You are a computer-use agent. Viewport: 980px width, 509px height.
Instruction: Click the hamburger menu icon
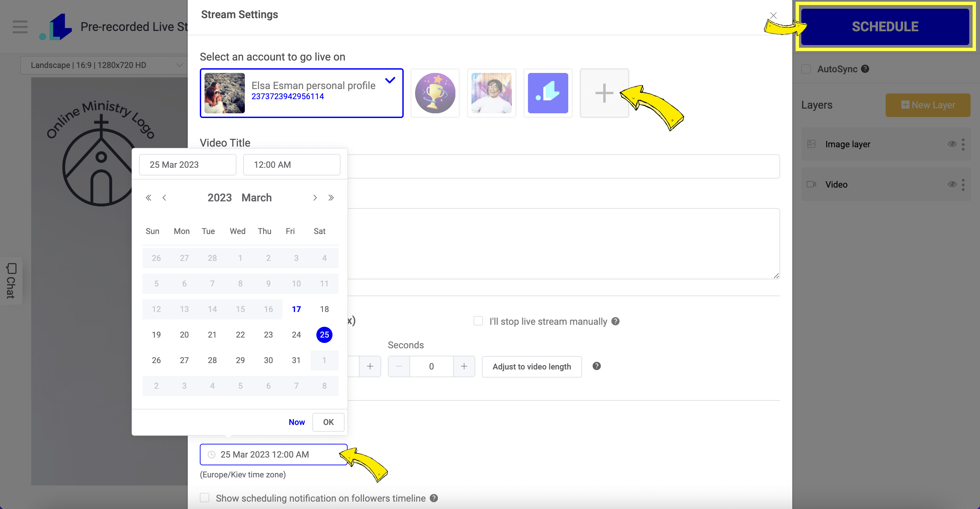tap(20, 27)
